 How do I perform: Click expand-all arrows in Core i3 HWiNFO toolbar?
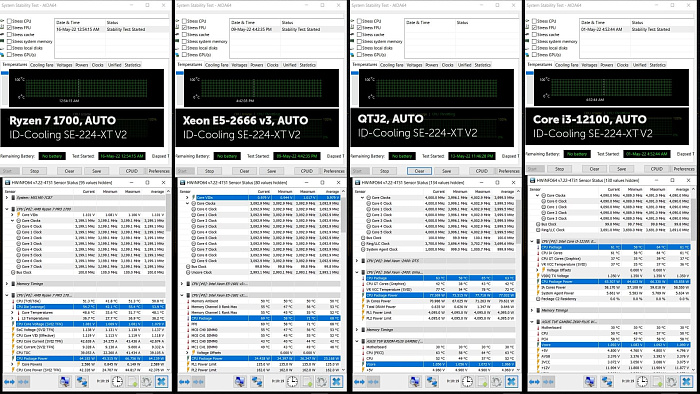[x=534, y=382]
